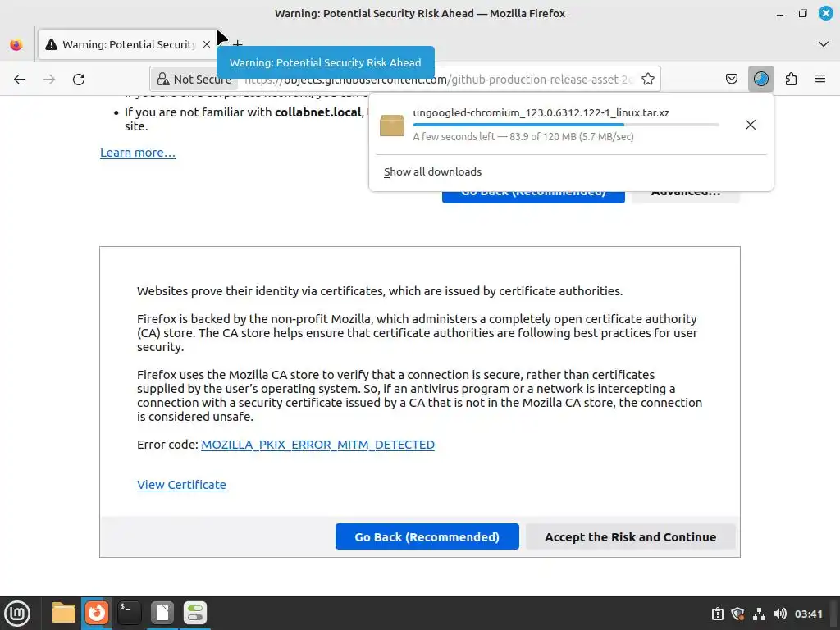Click Accept the Risk and Continue
This screenshot has height=630, width=840.
click(631, 536)
